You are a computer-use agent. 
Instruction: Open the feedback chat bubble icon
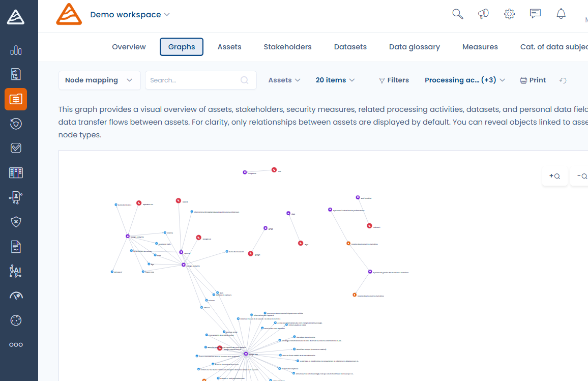tap(535, 14)
